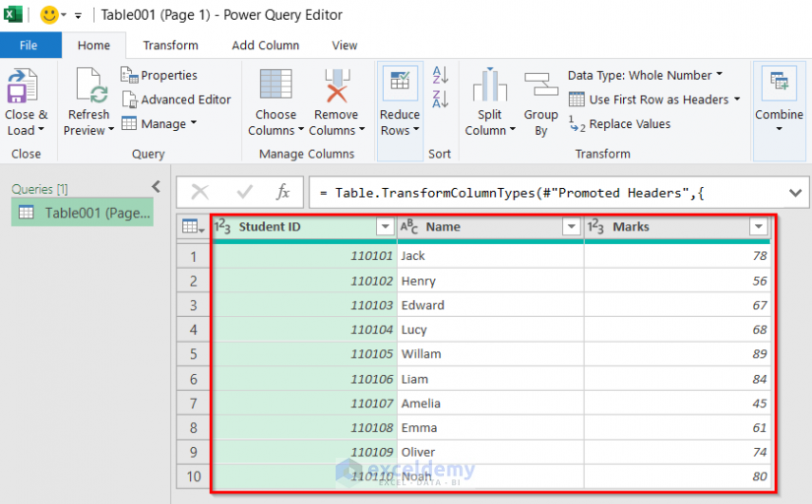Confirm formula with checkmark icon
Screen dimensions: 812x504
click(244, 193)
